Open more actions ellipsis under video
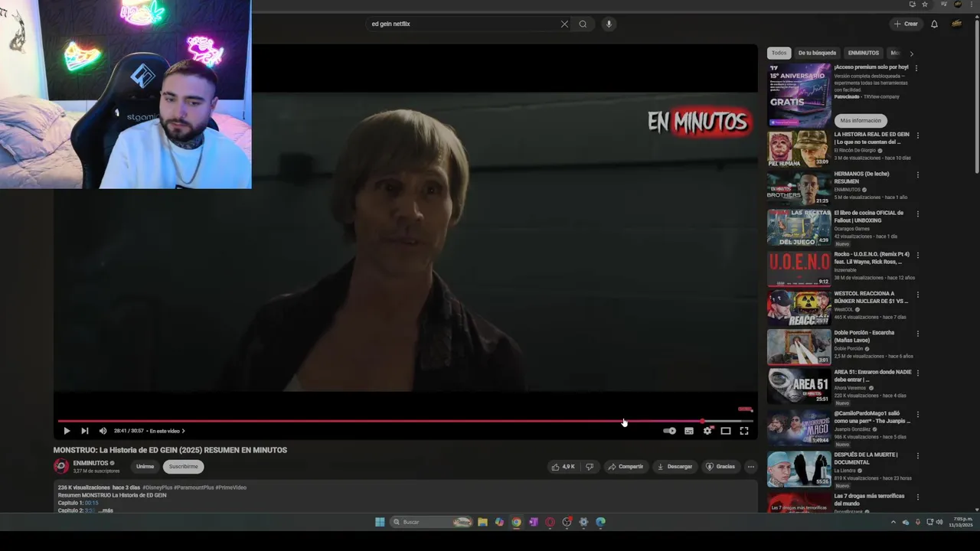The width and height of the screenshot is (980, 551). point(751,466)
